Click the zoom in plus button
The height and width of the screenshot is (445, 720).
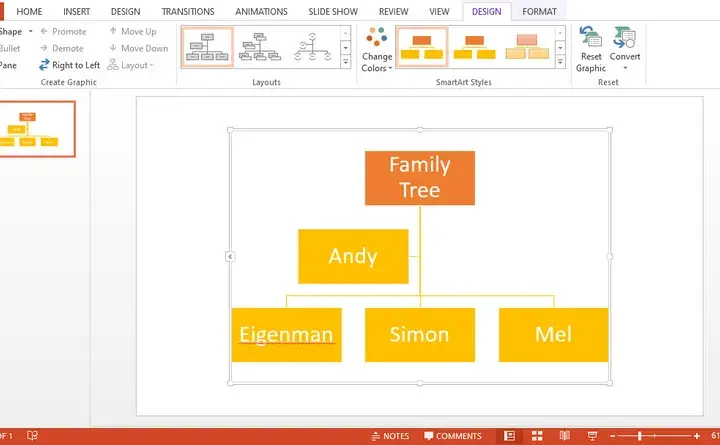pos(697,436)
